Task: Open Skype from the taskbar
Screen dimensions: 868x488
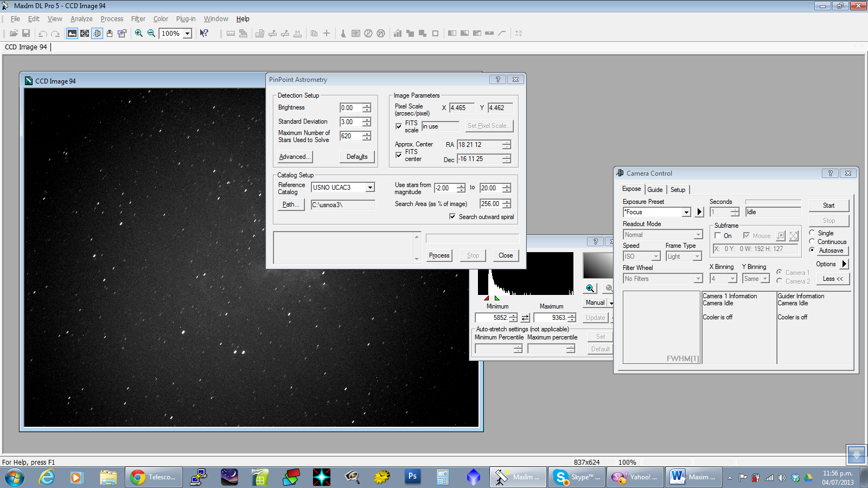Action: point(576,477)
